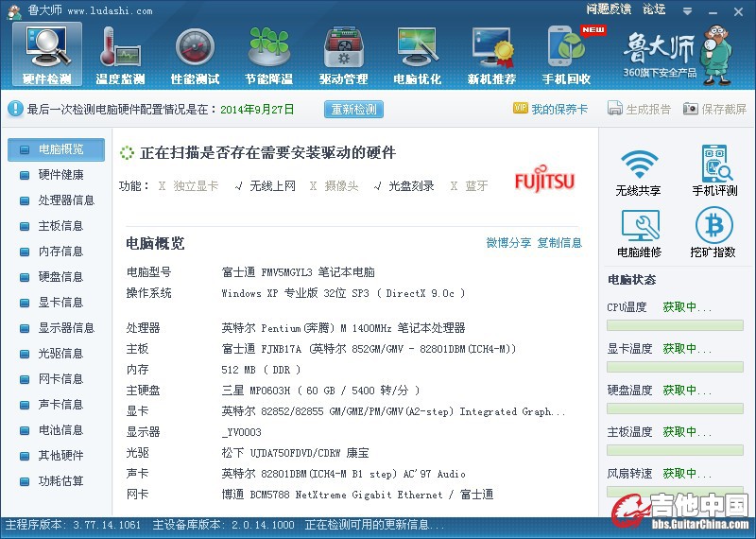Screen dimensions: 756x539
Task: Click the 摄像头 feature indicator
Action: click(335, 186)
